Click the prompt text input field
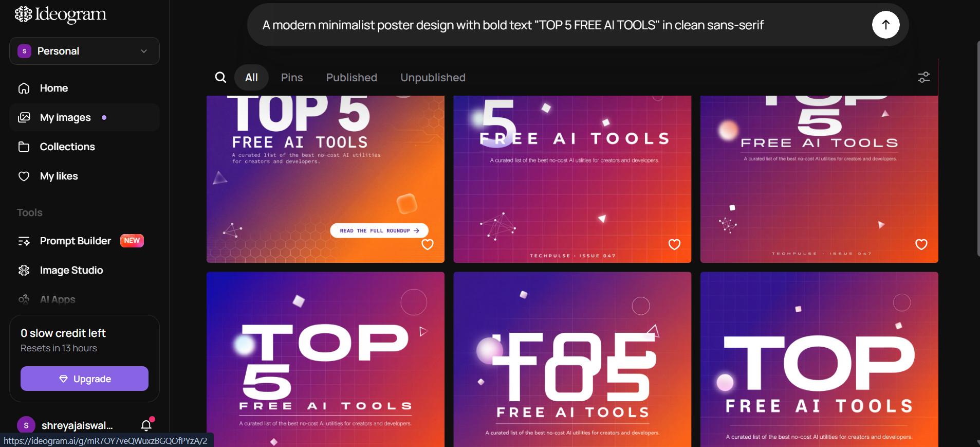The image size is (980, 447). 560,25
